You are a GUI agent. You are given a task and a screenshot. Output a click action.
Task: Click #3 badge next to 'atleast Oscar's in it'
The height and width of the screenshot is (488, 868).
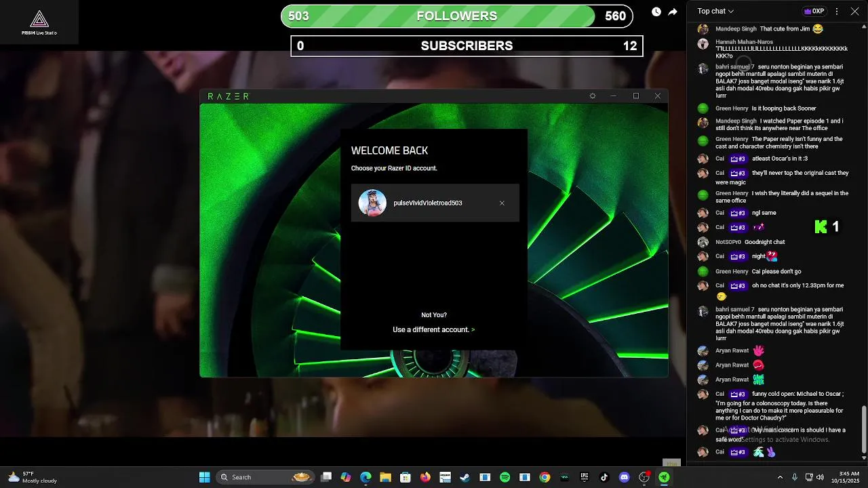pos(738,159)
